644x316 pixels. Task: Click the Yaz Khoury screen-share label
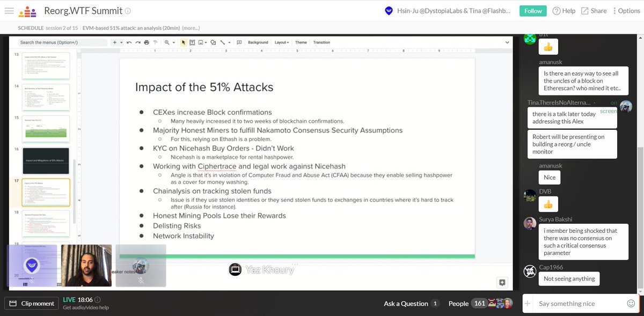[x=262, y=270]
